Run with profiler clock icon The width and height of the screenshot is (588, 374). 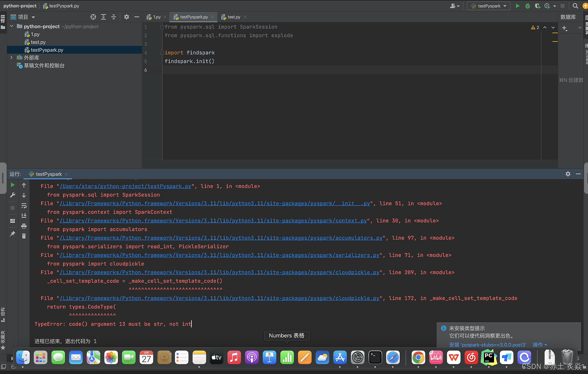(547, 6)
